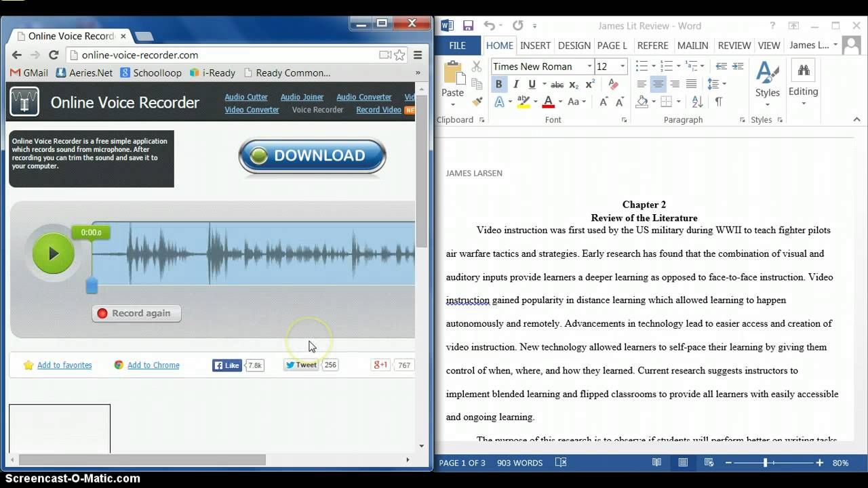Align text right
Image resolution: width=868 pixels, height=488 pixels.
tap(675, 84)
